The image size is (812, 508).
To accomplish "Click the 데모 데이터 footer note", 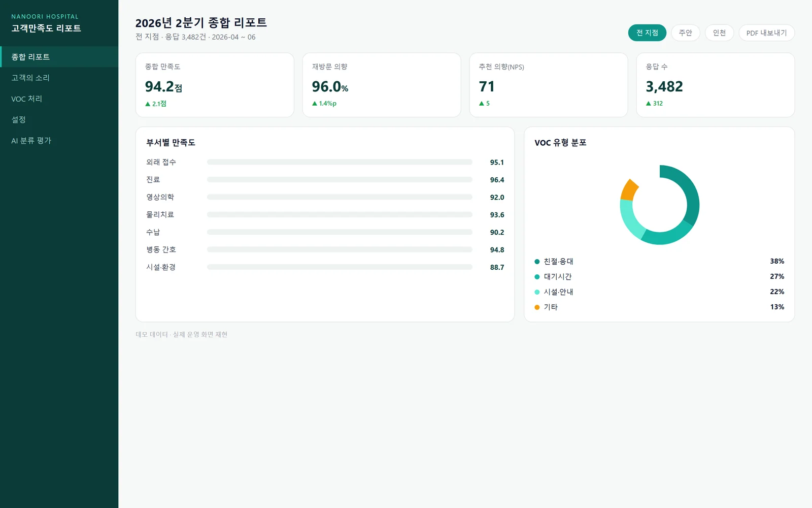I will tap(181, 334).
